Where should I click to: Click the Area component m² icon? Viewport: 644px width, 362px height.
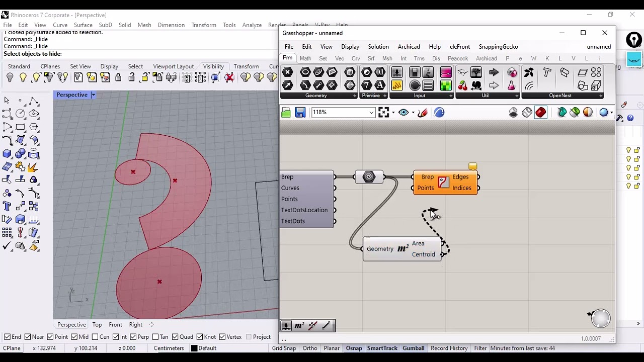pos(403,249)
